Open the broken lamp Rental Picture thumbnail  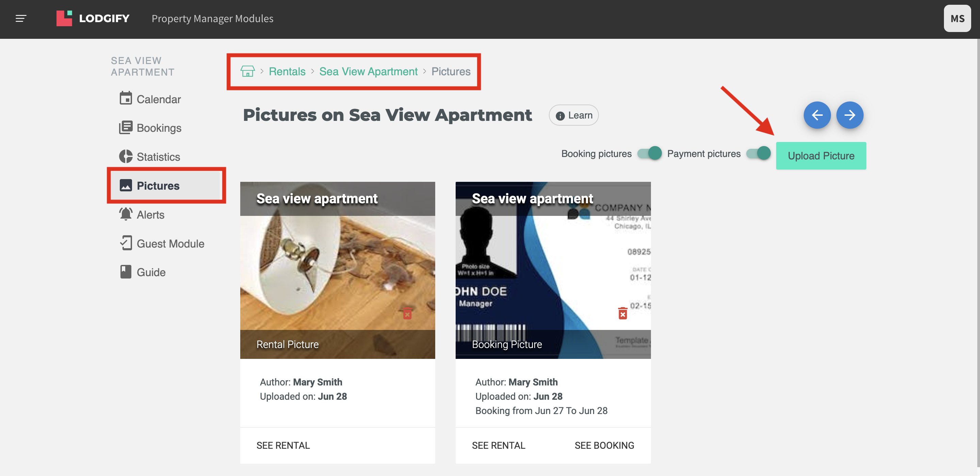338,270
